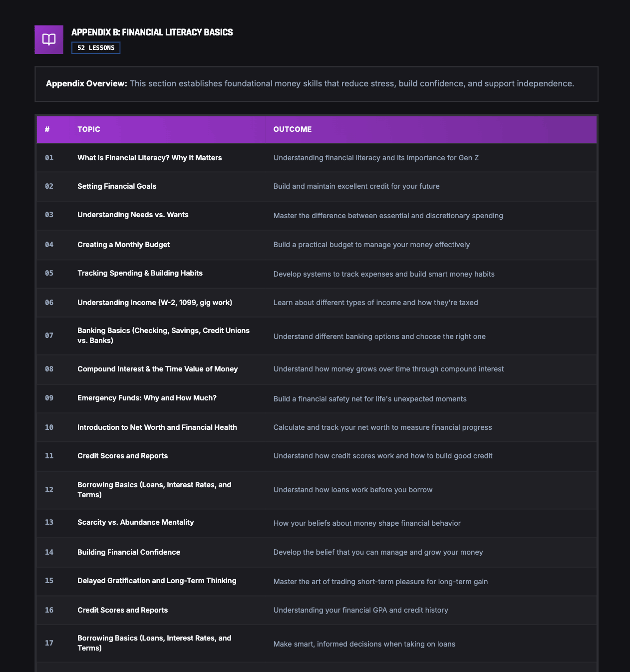Select the "Scarcity vs. Abundance Mentality" lesson
Image resolution: width=630 pixels, height=672 pixels.
(135, 522)
